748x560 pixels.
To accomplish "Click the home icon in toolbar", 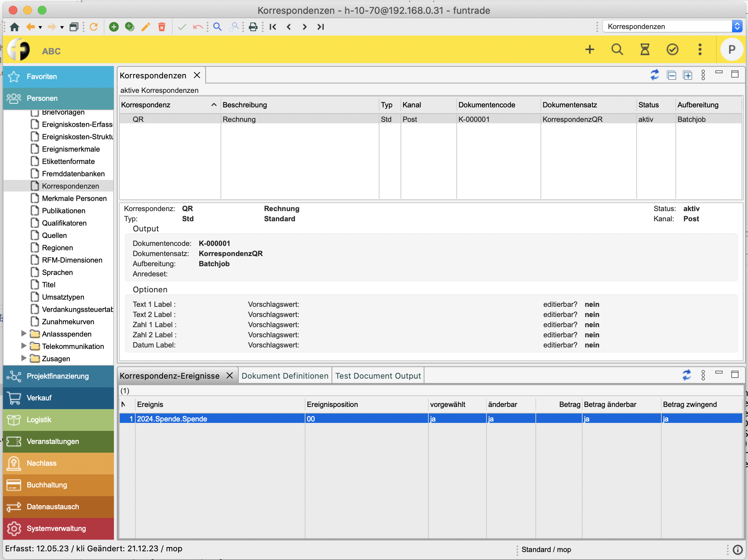I will 15,27.
